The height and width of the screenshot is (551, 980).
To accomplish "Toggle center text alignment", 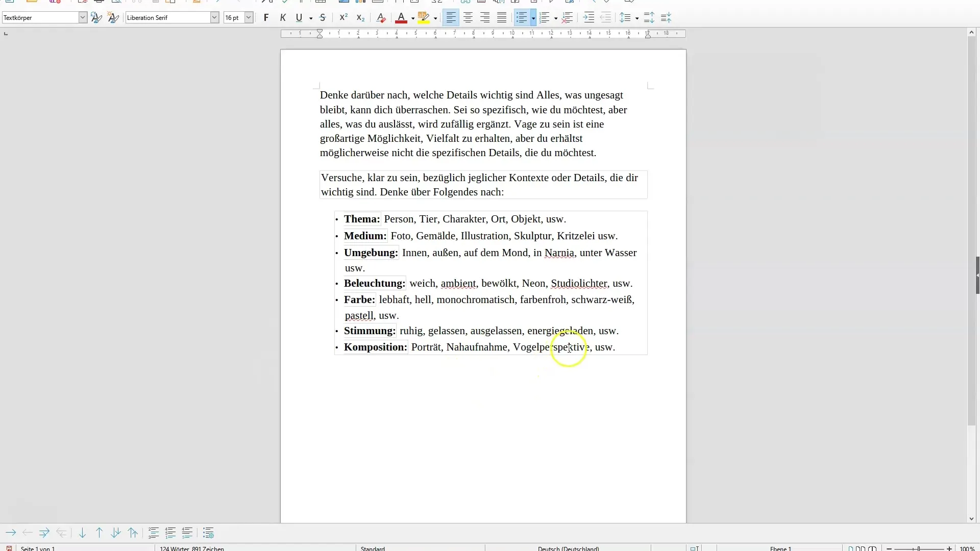I will (x=468, y=17).
